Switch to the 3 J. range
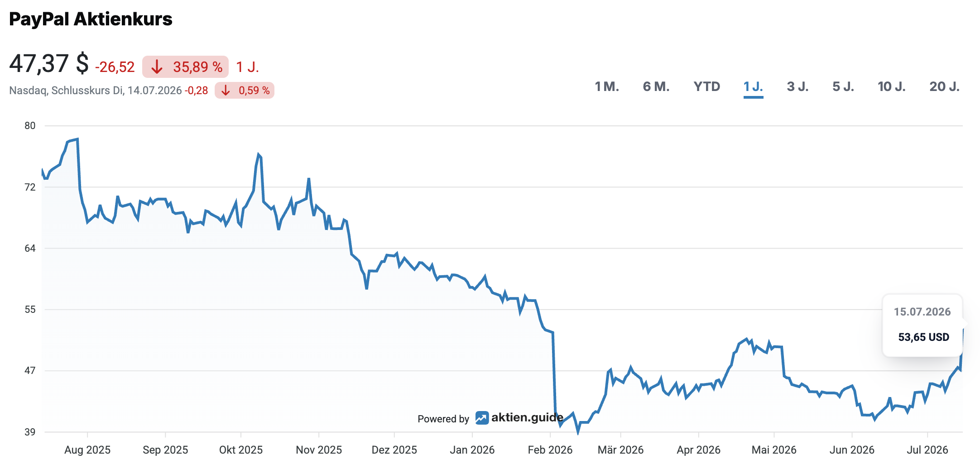This screenshot has width=980, height=469. [x=797, y=86]
